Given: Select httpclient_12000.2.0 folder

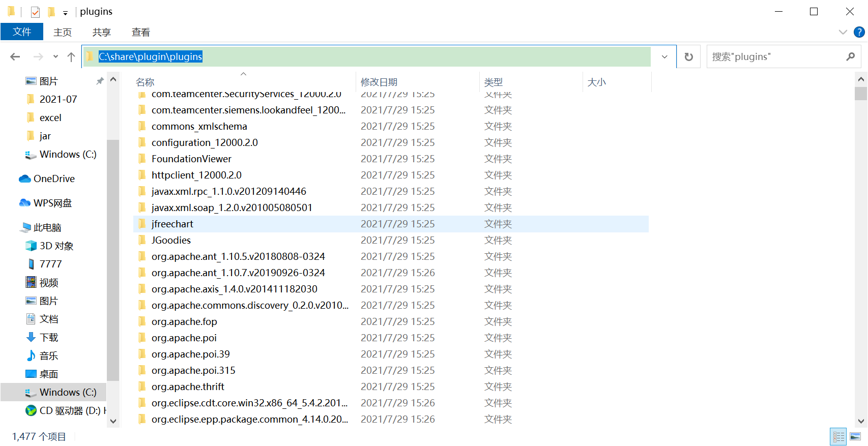Looking at the screenshot, I should click(196, 175).
